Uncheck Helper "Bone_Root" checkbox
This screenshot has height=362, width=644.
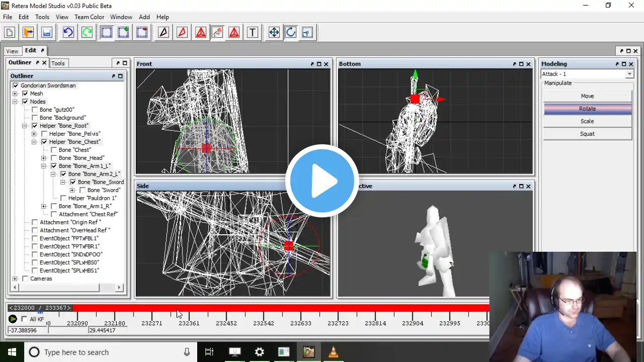point(35,126)
